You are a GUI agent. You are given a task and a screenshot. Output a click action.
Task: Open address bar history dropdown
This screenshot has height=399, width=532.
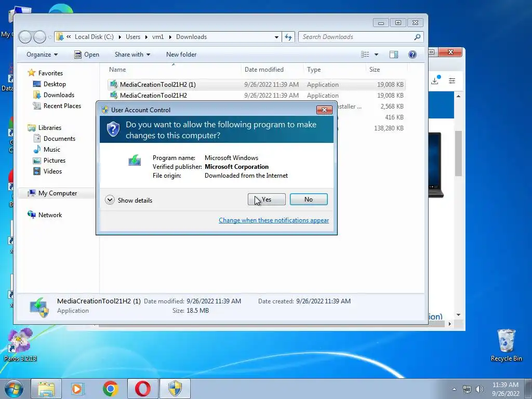pyautogui.click(x=276, y=37)
